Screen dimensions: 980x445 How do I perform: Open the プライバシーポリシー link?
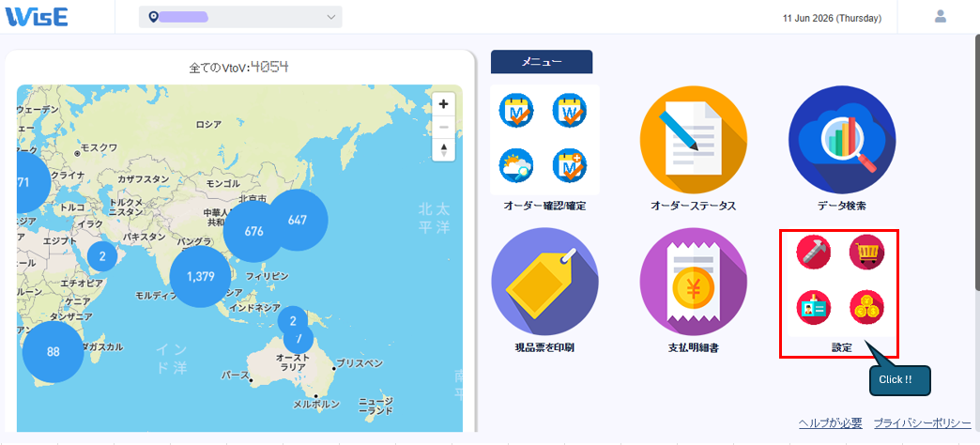(922, 423)
